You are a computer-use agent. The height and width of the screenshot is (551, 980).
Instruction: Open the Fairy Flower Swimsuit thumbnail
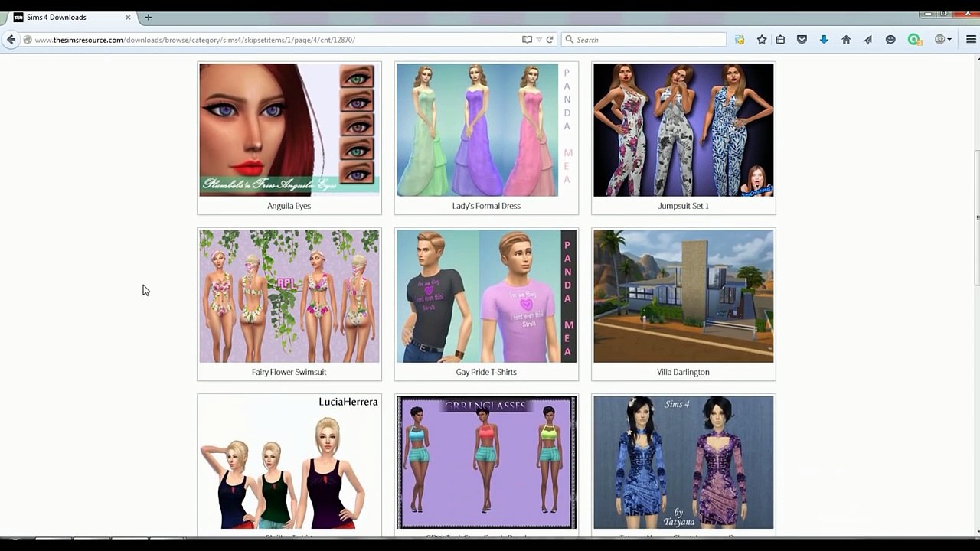[x=289, y=295]
